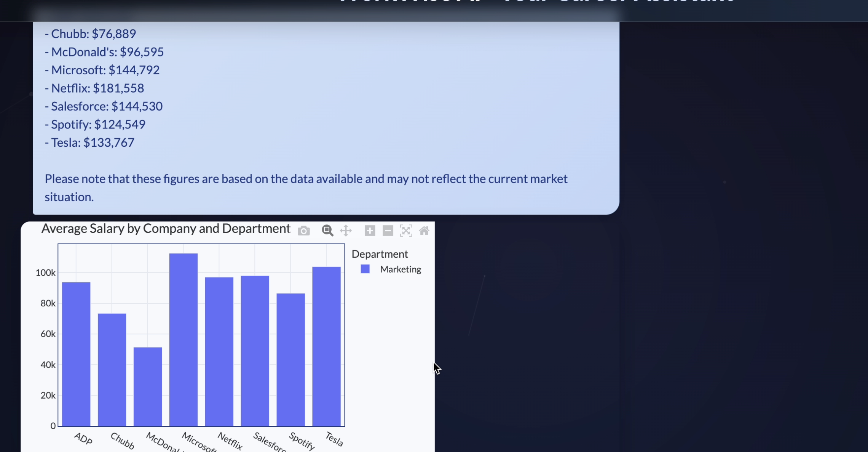Image resolution: width=868 pixels, height=452 pixels.
Task: Toggle Marketing series in the legend
Action: pyautogui.click(x=400, y=269)
